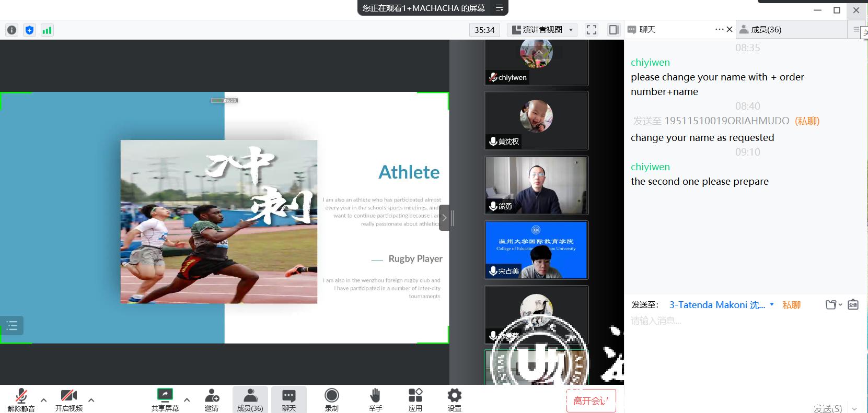Toggle the side panel layout icon

pyautogui.click(x=614, y=30)
